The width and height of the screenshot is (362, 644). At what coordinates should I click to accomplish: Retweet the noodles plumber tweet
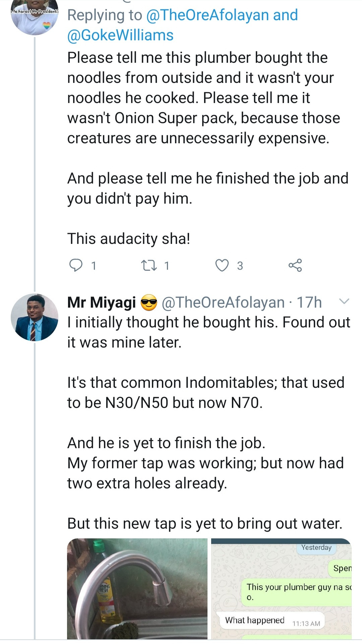(x=149, y=265)
